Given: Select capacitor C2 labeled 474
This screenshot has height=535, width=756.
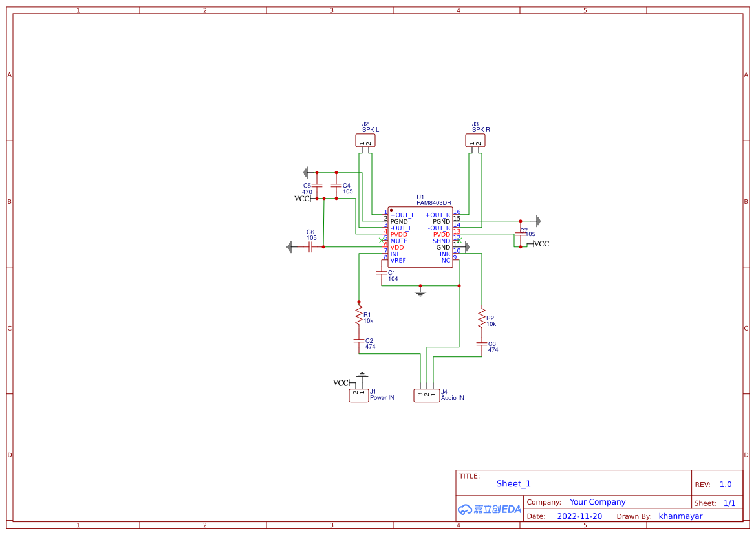Looking at the screenshot, I should click(x=359, y=342).
